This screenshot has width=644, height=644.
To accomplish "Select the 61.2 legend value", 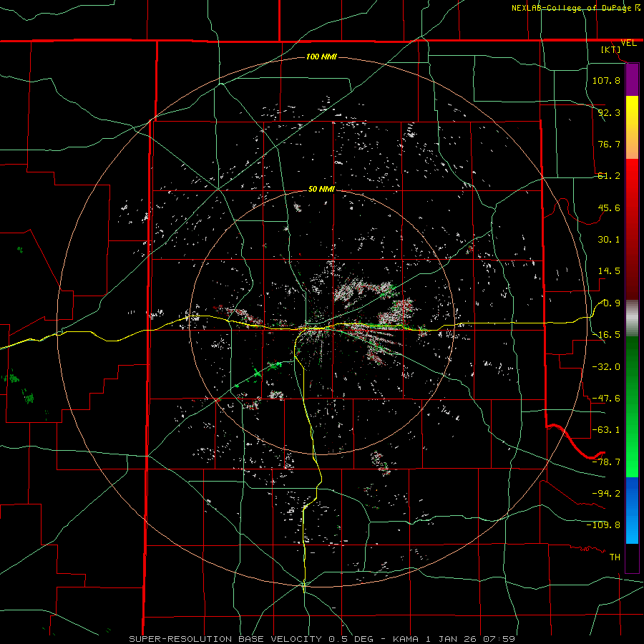I will [x=609, y=176].
